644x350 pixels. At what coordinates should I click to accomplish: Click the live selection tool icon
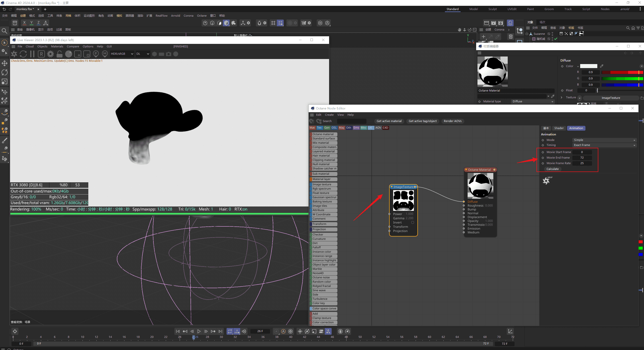click(5, 43)
